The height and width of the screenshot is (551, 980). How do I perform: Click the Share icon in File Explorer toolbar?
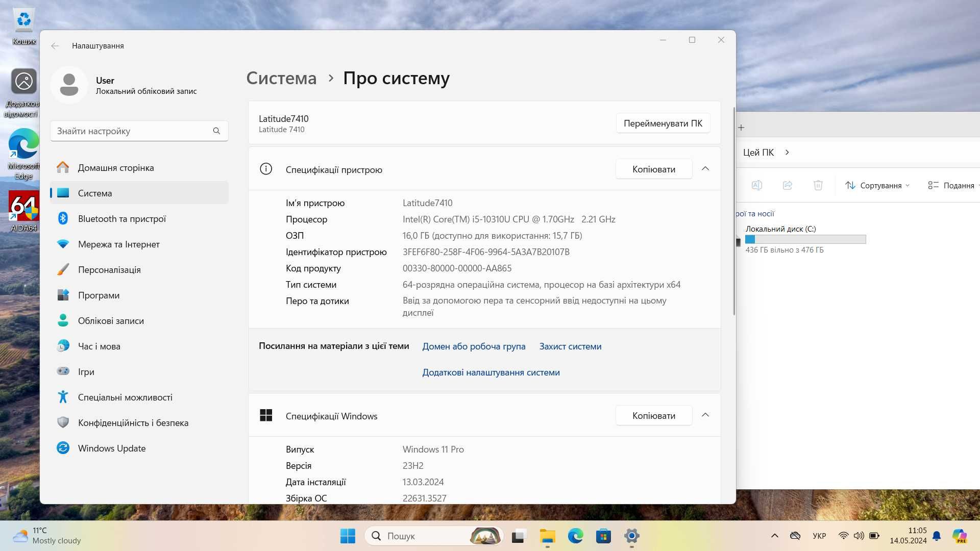click(787, 185)
